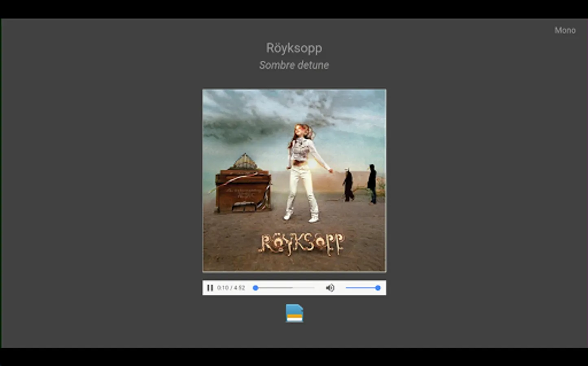Seek within the track progress bar
Viewport: 588px width, 366px height.
[x=284, y=288]
